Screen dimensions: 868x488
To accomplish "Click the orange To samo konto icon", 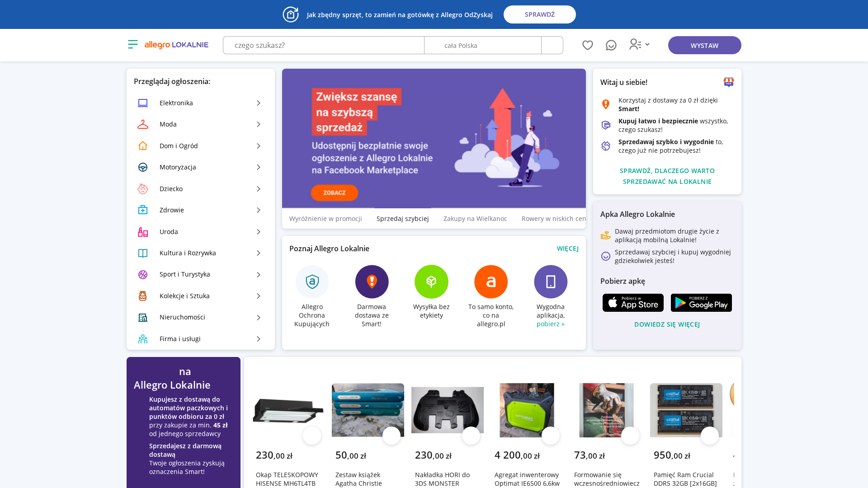I will [x=491, y=282].
